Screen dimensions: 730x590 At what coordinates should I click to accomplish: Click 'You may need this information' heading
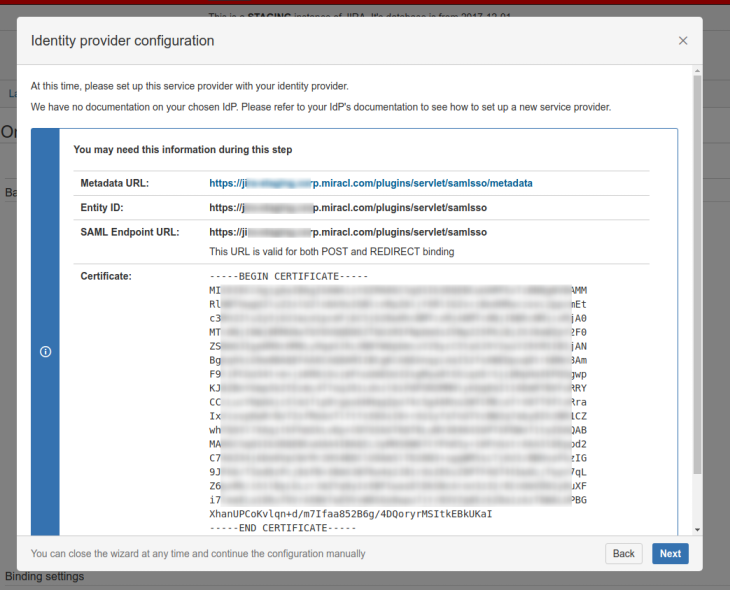click(183, 150)
